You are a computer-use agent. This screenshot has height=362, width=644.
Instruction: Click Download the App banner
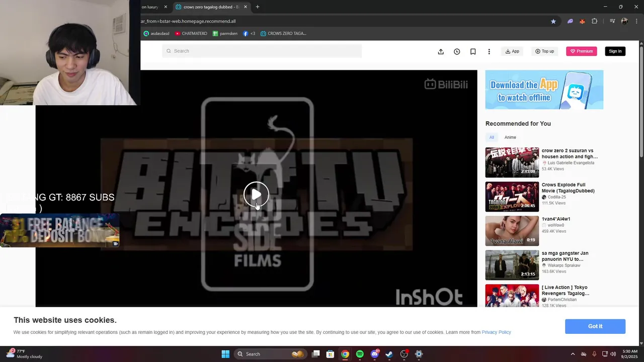(x=544, y=89)
